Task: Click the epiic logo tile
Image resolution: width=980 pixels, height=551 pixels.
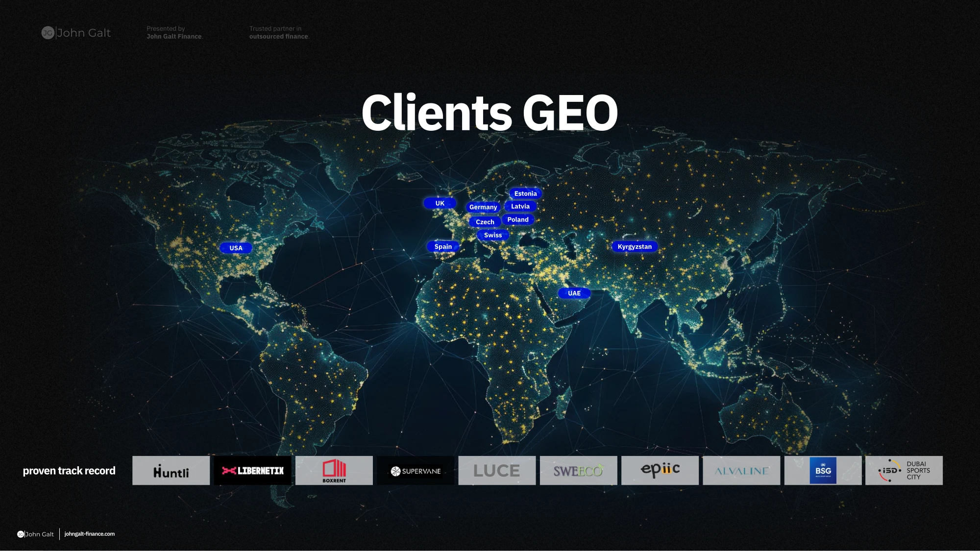Action: (660, 471)
